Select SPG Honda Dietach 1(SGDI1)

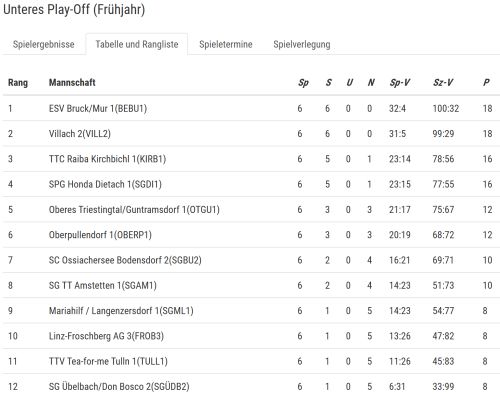105,184
